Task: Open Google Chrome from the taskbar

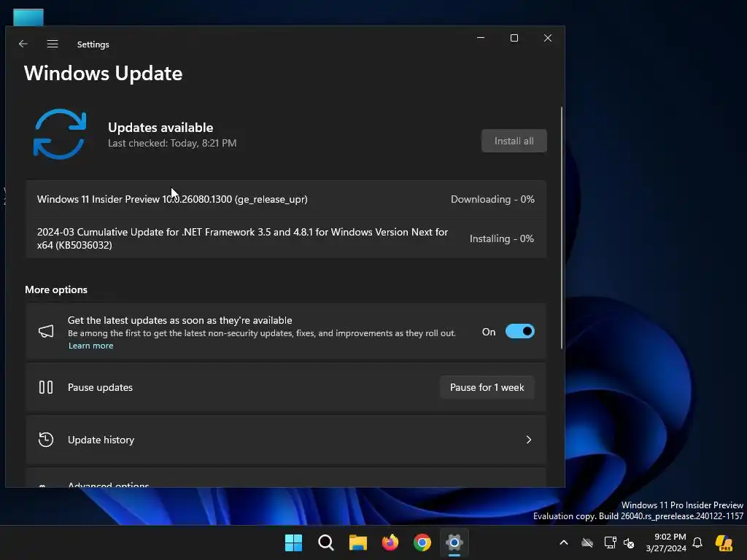Action: point(422,542)
